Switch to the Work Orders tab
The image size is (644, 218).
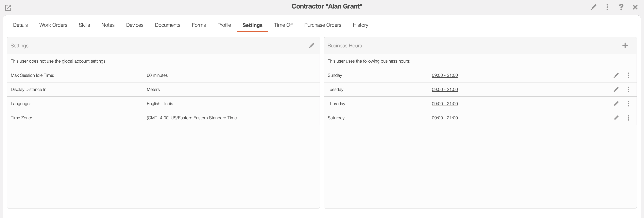click(53, 25)
